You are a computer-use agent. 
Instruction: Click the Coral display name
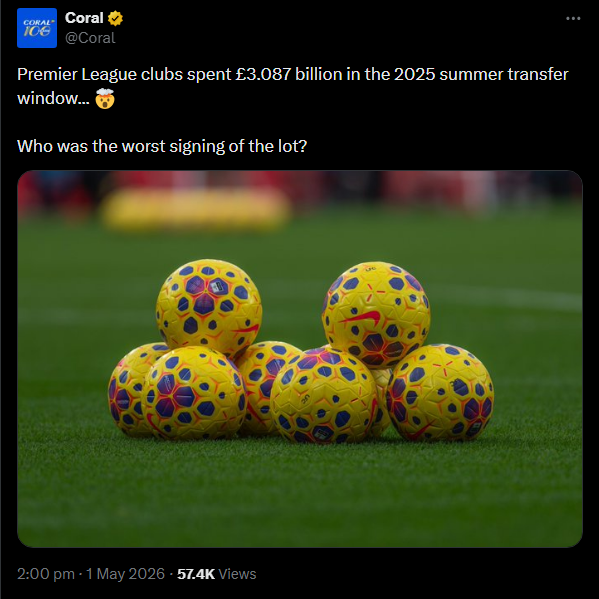pos(84,18)
